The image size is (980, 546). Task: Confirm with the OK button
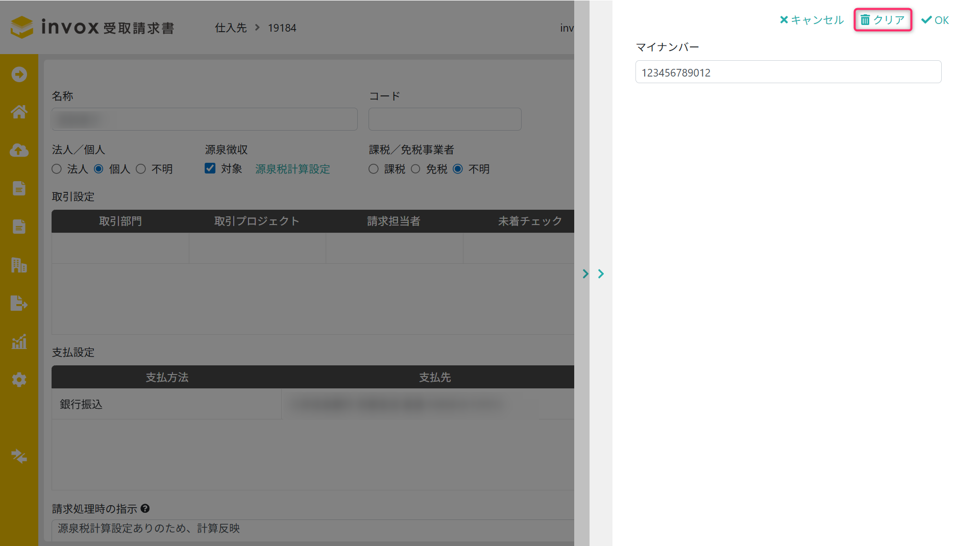point(935,20)
